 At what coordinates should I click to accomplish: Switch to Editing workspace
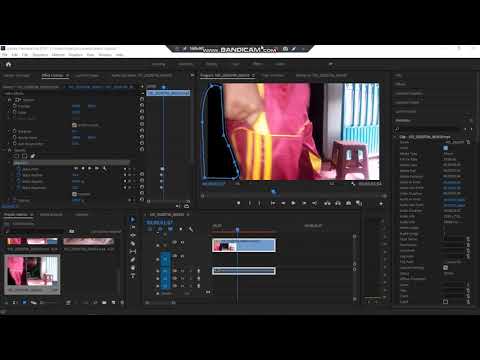click(x=211, y=64)
